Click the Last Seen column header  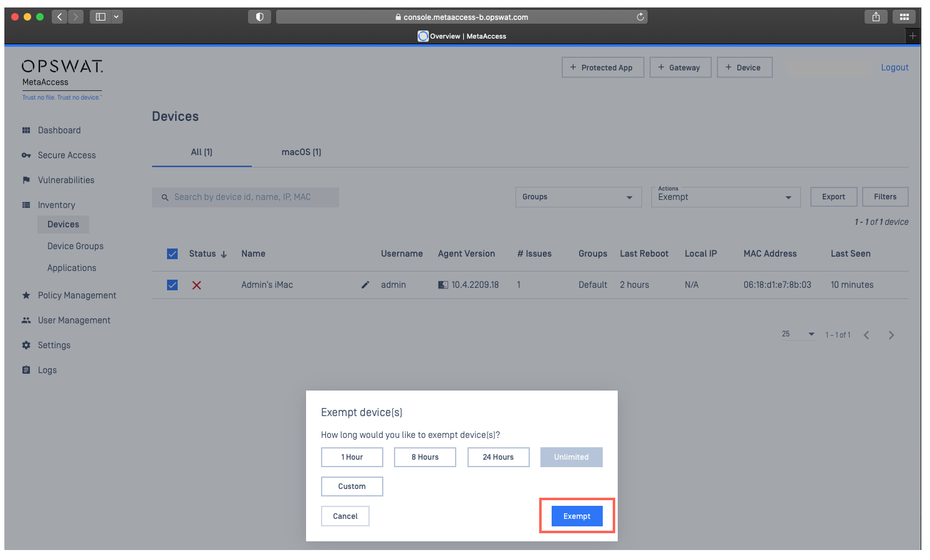pos(851,254)
